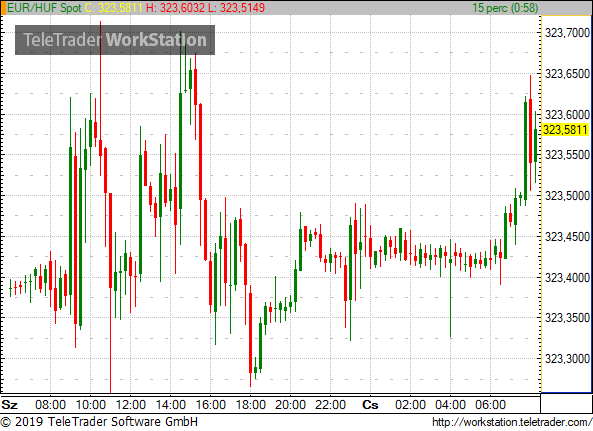Click the 04:00 time axis label
Viewport: 593px width, 431px height.
(x=450, y=405)
